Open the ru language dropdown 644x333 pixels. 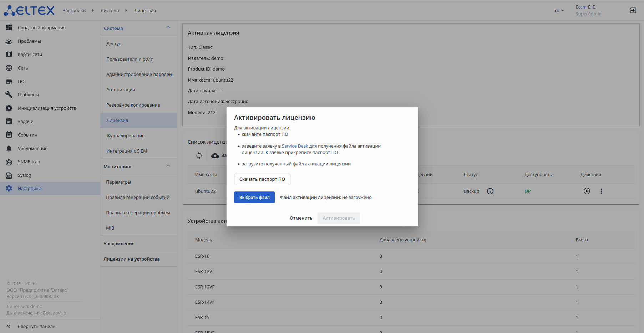(x=559, y=11)
